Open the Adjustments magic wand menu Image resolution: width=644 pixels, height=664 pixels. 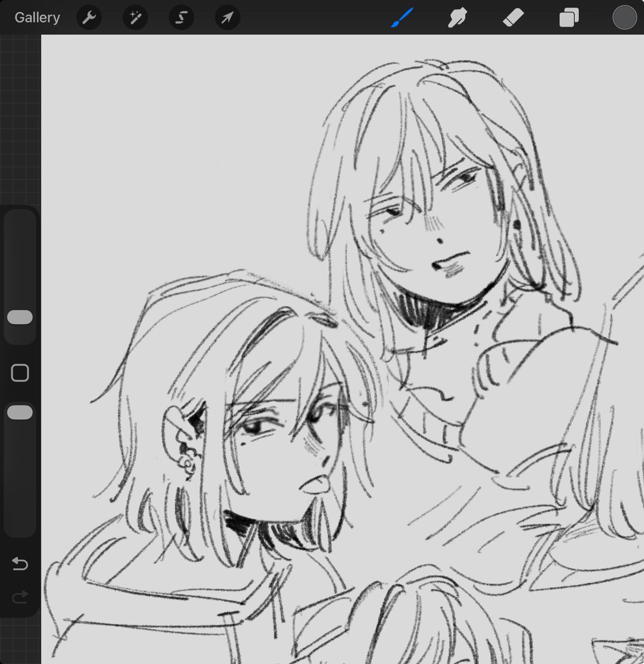pyautogui.click(x=135, y=18)
